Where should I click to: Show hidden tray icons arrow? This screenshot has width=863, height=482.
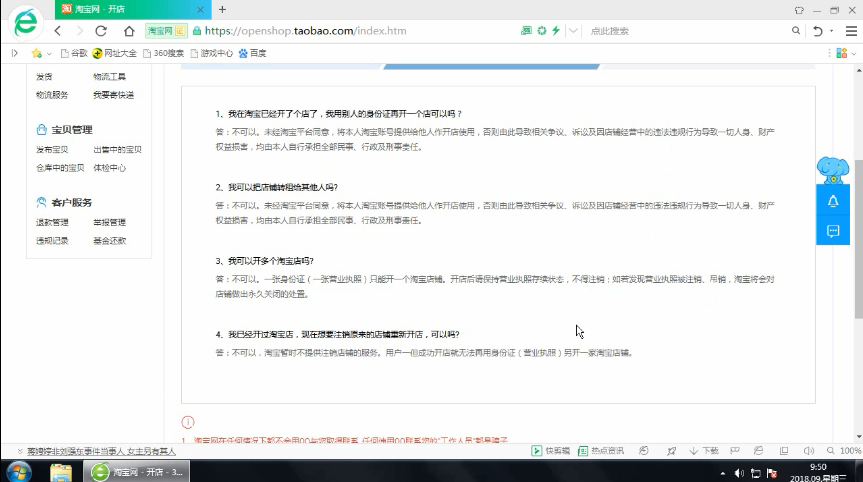pyautogui.click(x=723, y=473)
